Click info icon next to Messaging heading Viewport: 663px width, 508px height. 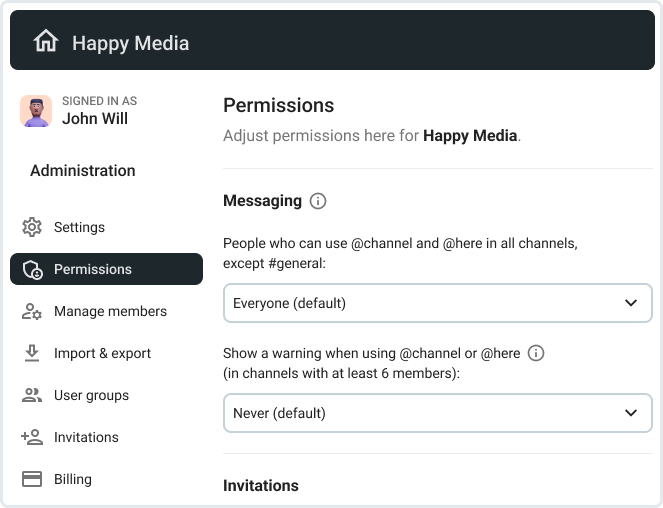(x=318, y=201)
